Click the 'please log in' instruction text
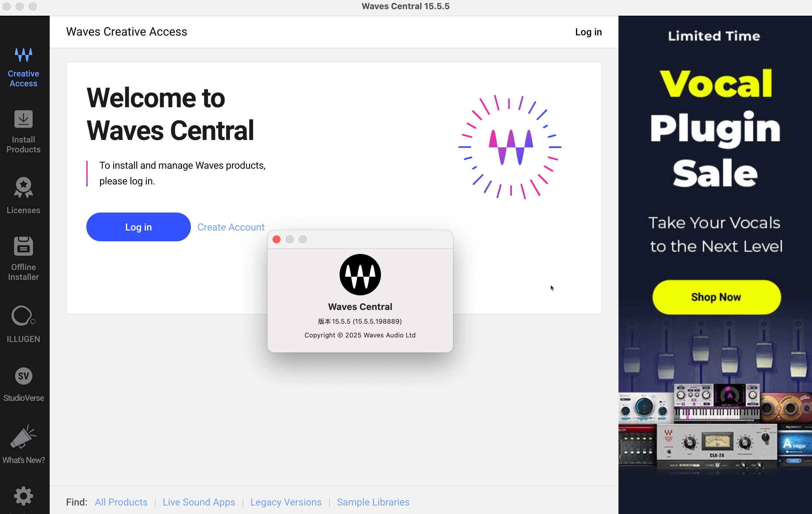The image size is (812, 514). [182, 173]
